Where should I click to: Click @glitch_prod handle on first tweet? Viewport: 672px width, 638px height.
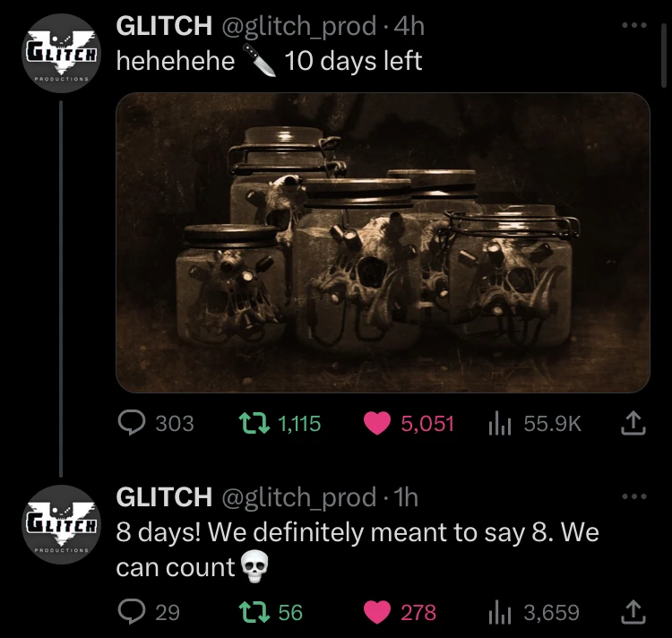pyautogui.click(x=299, y=27)
